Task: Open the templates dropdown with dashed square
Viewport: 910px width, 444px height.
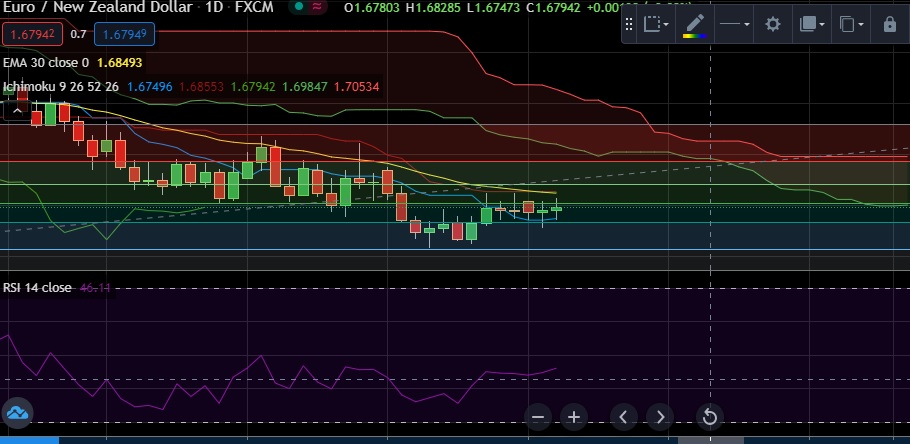Action: point(655,24)
